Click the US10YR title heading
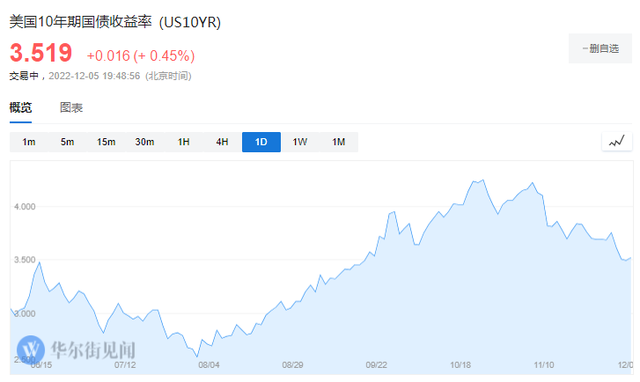The width and height of the screenshot is (640, 382). click(115, 22)
